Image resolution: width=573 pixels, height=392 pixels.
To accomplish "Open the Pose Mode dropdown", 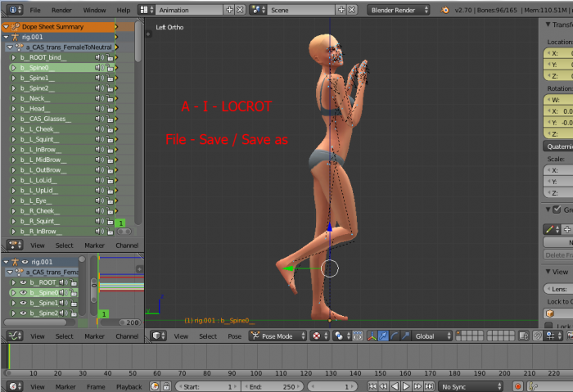I will [277, 336].
